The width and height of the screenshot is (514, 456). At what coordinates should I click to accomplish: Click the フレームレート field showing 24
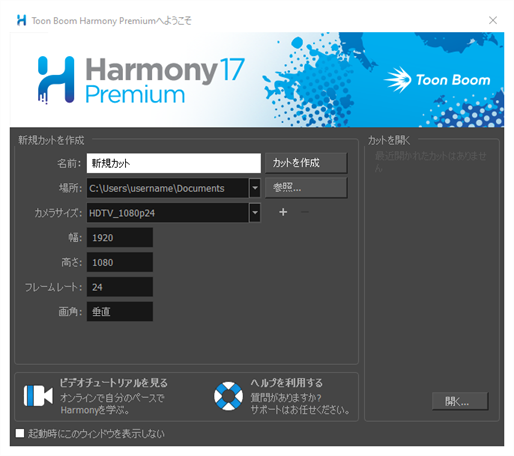120,287
